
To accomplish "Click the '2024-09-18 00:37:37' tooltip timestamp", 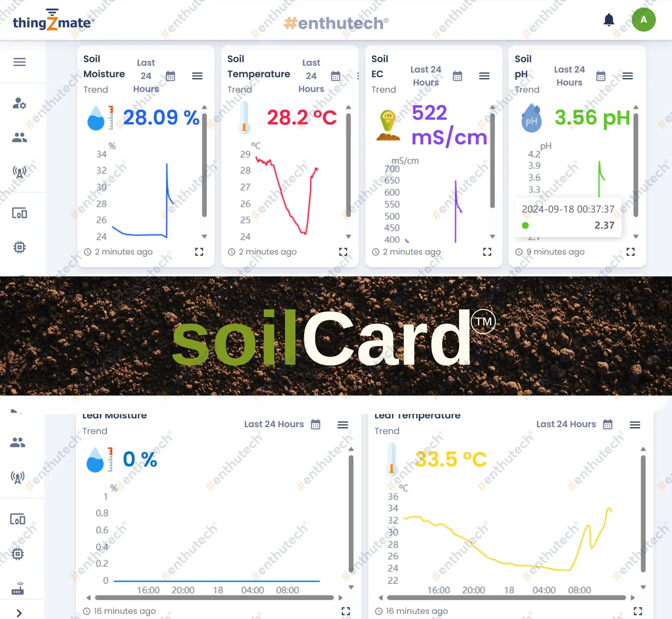I will coord(568,209).
